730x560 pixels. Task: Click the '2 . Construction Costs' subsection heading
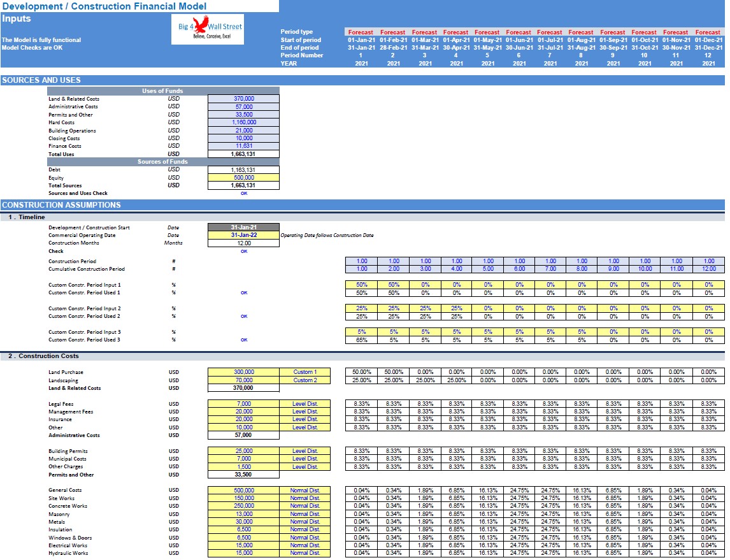click(x=43, y=356)
